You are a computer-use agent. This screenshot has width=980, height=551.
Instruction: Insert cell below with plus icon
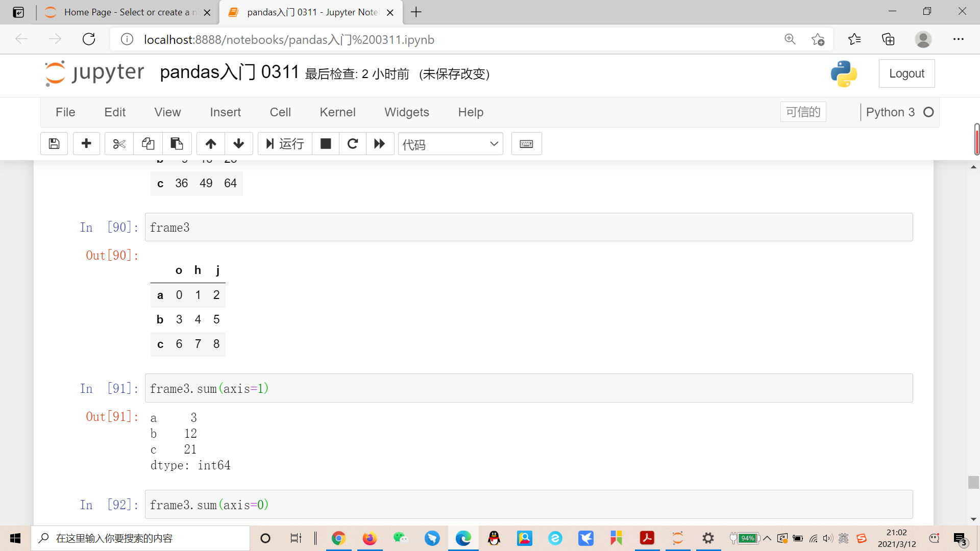[x=86, y=144]
